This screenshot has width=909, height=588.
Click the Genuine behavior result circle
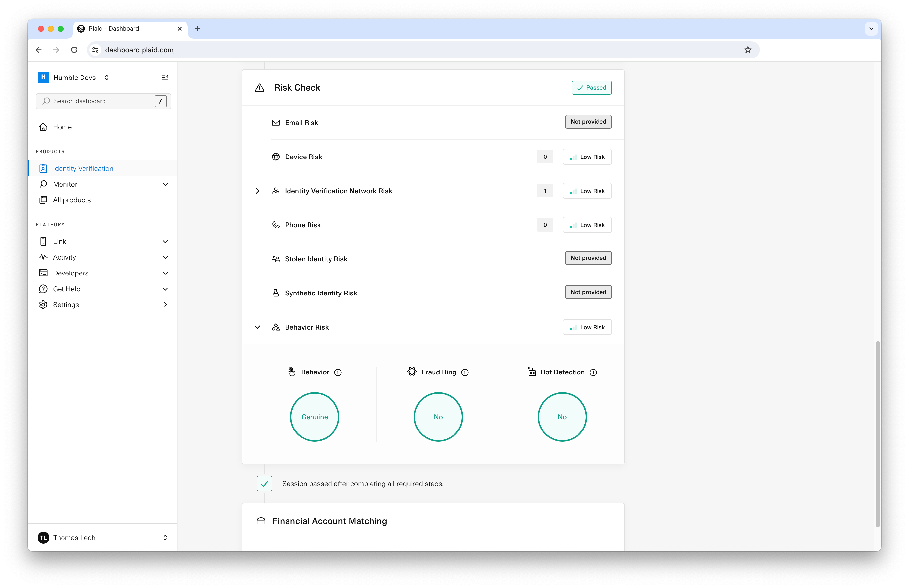click(315, 417)
